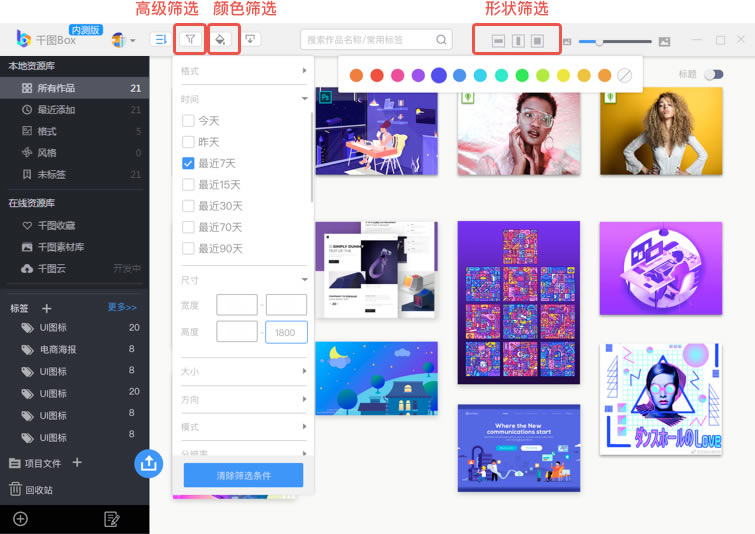
Task: Check the 最近70天 checkbox
Action: 188,227
